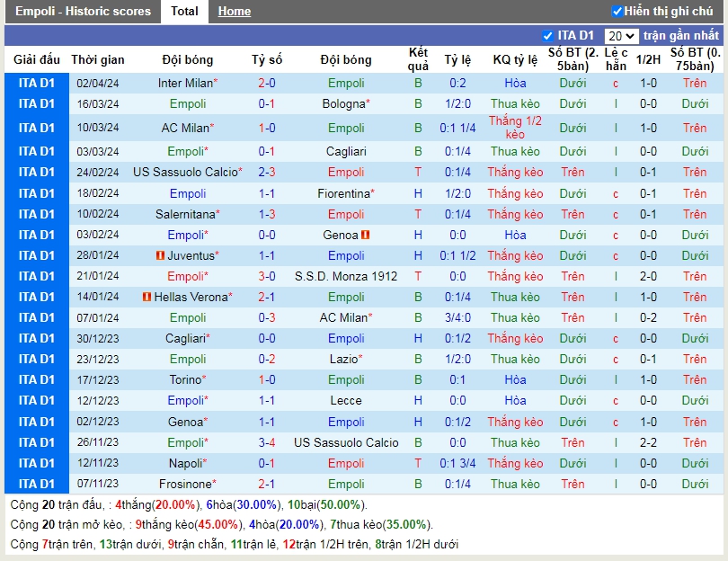Open the Lazio team link

tap(343, 360)
